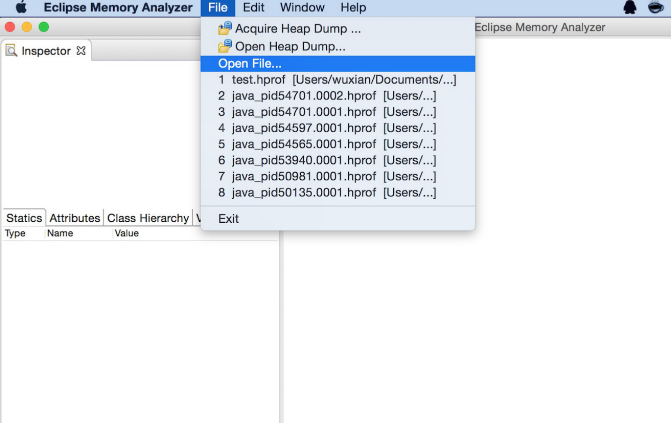Switch to the Class Hierarchy tab

point(148,218)
